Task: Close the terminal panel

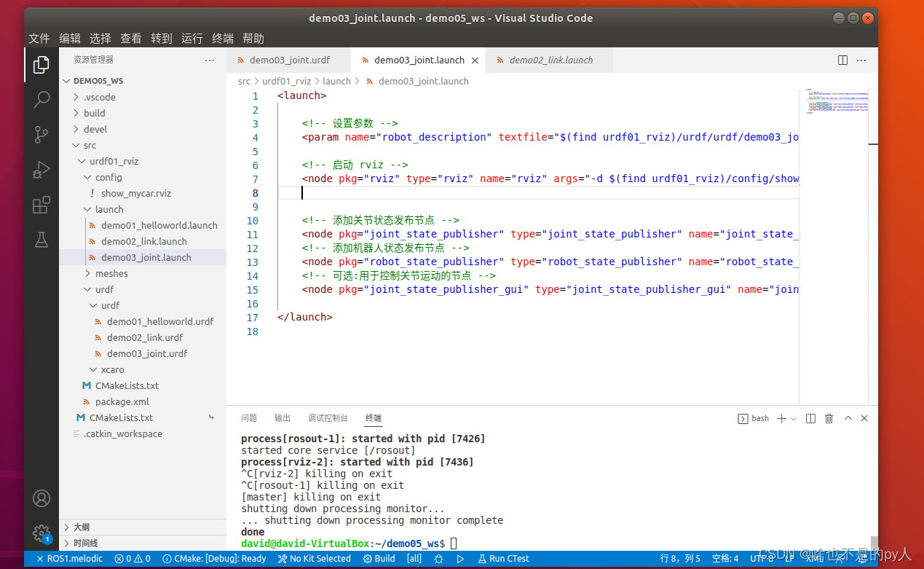Action: point(864,418)
